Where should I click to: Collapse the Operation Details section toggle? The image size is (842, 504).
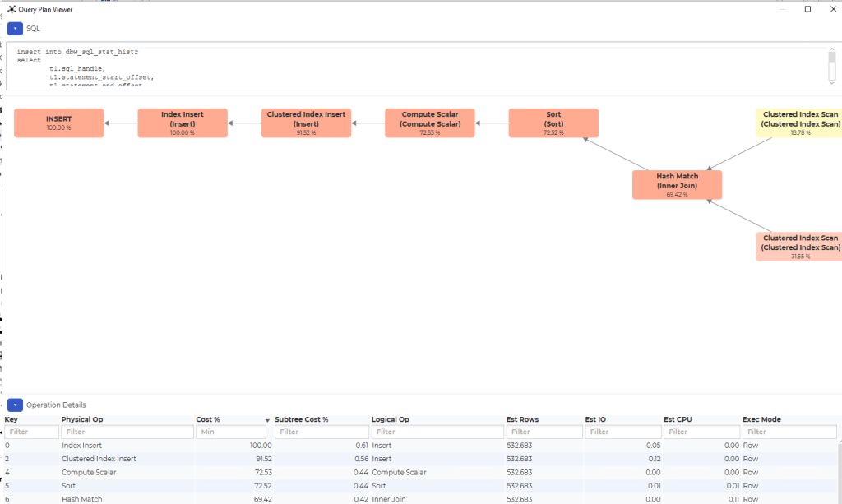15,405
